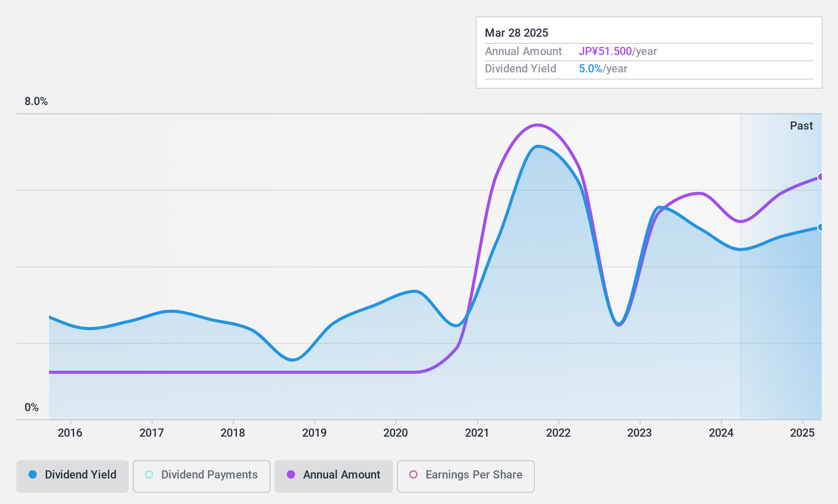Select the 2022 x-axis label

pos(558,433)
